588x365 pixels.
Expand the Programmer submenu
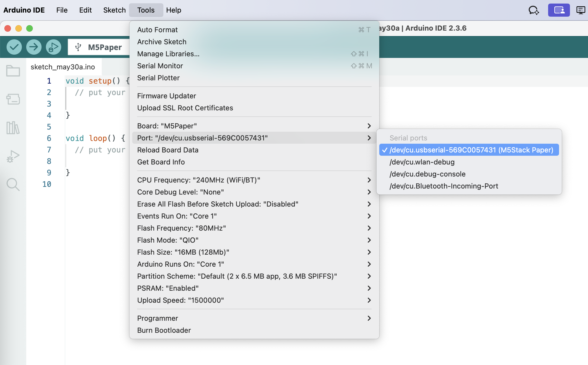pyautogui.click(x=254, y=318)
